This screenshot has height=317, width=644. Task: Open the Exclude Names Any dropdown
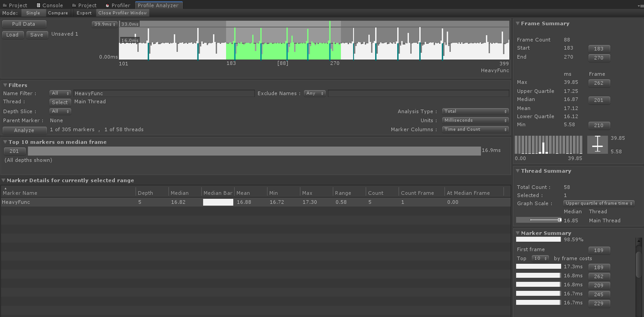coord(315,93)
